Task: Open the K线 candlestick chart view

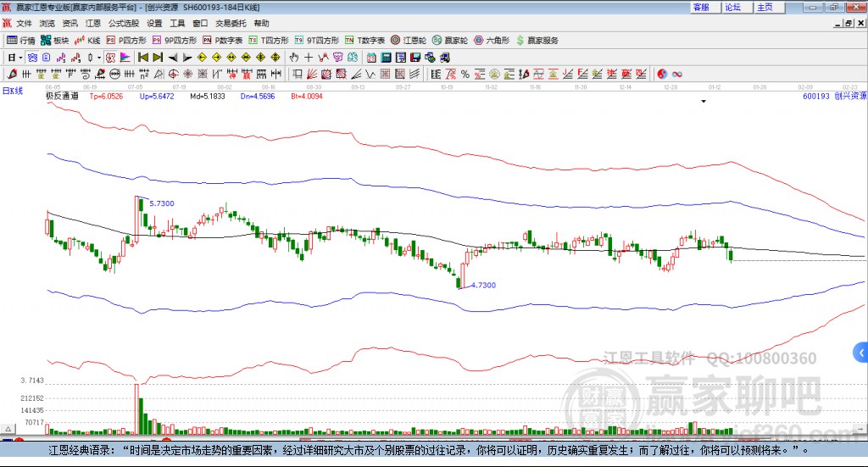Action: (x=86, y=40)
